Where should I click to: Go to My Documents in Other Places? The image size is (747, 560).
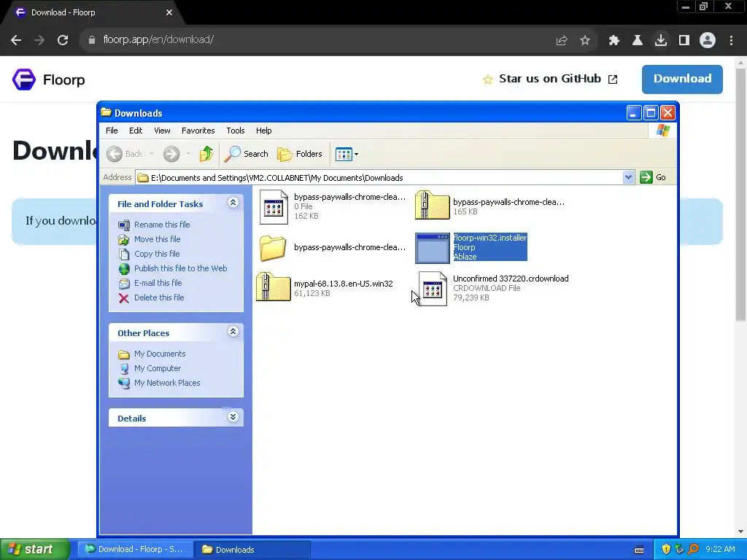160,354
